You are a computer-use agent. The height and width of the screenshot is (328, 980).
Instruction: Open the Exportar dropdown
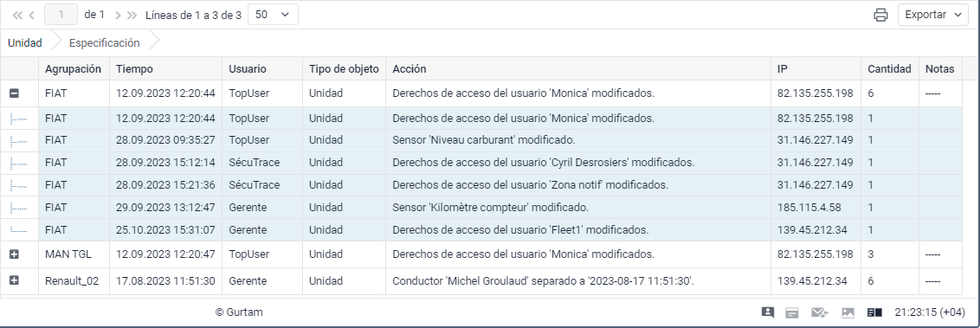933,15
